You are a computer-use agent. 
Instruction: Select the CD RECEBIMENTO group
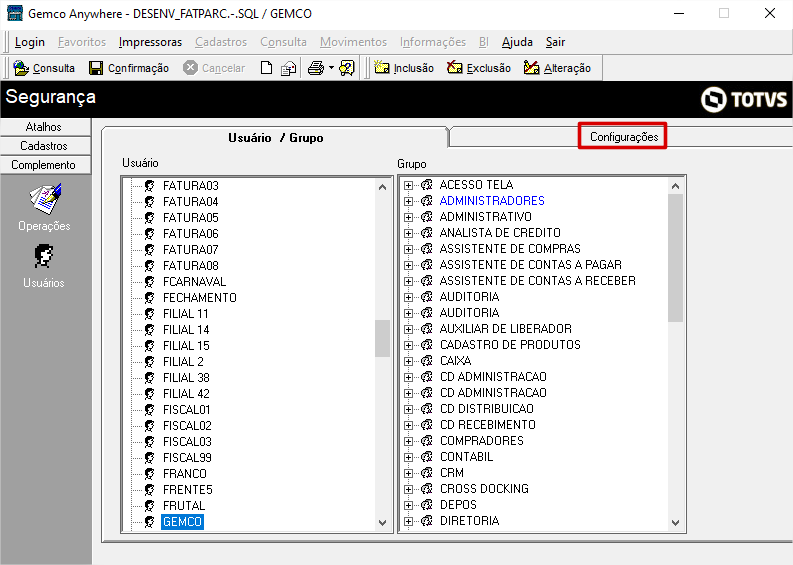tap(488, 425)
